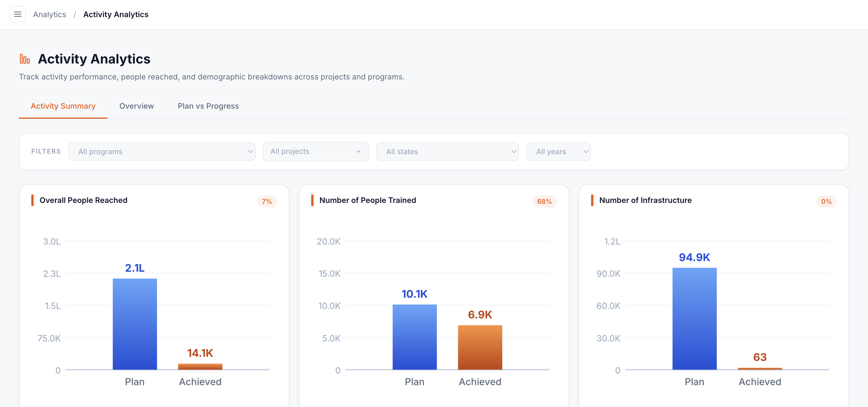Screen dimensions: 868x407
Task: Click the Number of Infrastructure title
Action: 645,200
